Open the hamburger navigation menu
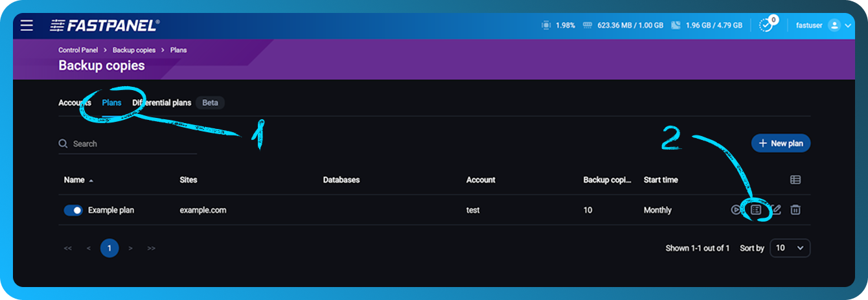 pos(27,25)
